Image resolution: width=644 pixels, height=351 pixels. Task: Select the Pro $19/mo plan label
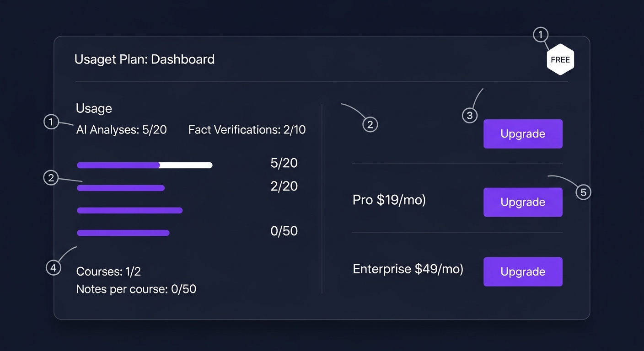pos(389,200)
